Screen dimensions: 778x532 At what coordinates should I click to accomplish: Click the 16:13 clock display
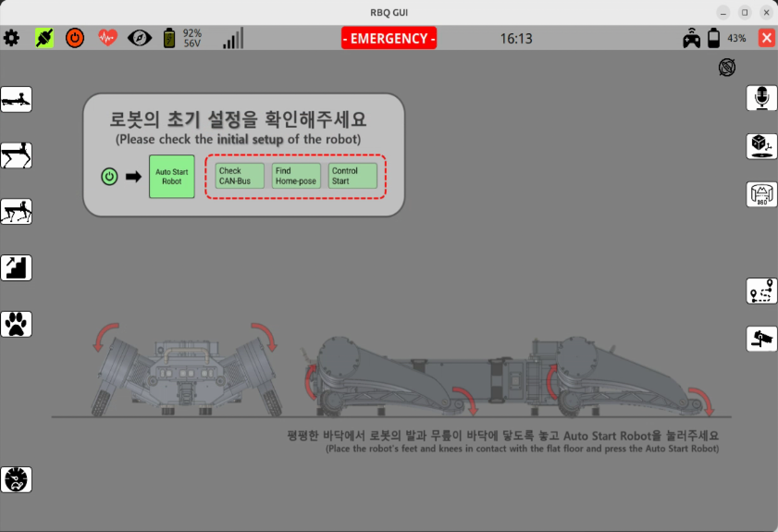pyautogui.click(x=516, y=38)
